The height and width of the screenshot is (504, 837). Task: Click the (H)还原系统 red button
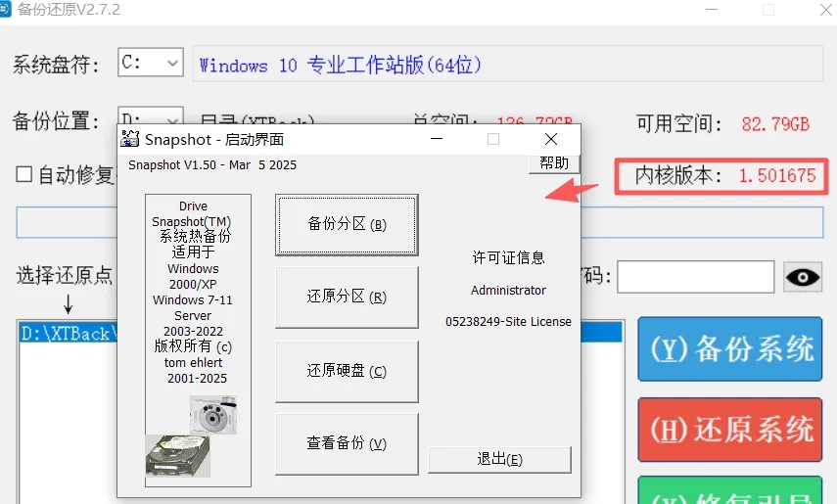730,430
